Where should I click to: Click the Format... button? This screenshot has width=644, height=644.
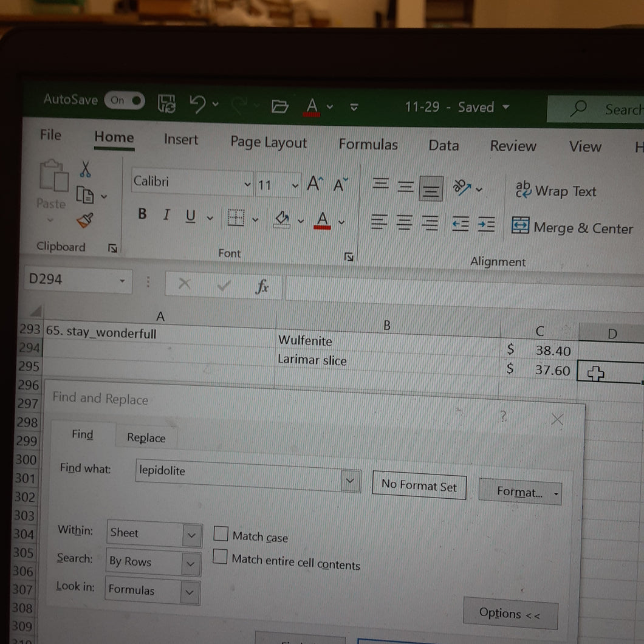pos(520,492)
